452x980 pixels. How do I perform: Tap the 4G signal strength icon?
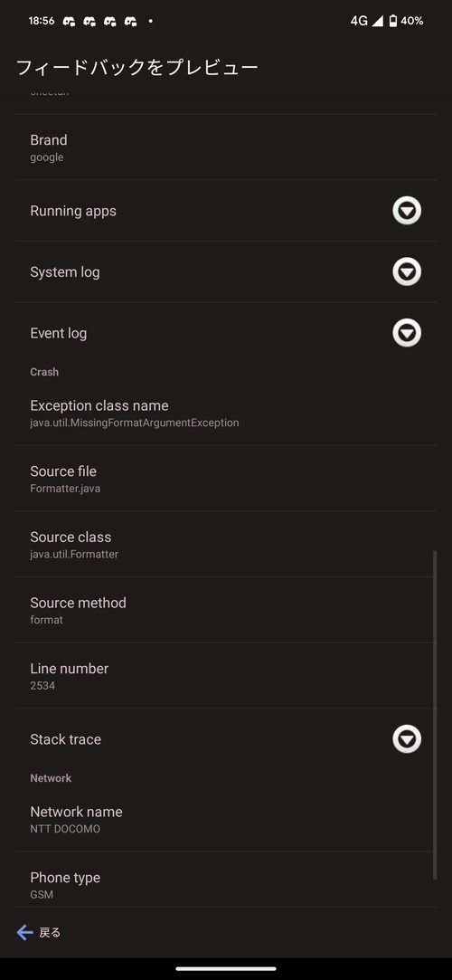pos(377,21)
